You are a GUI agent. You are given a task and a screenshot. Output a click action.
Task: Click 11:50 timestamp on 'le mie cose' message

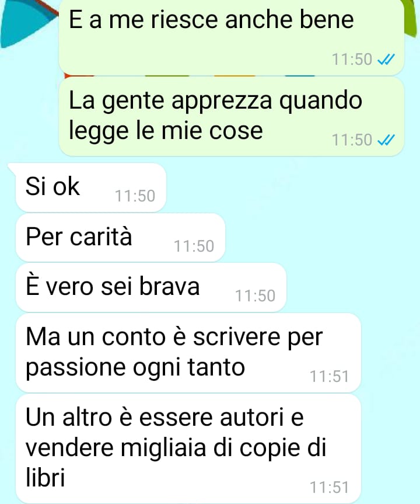(x=352, y=140)
